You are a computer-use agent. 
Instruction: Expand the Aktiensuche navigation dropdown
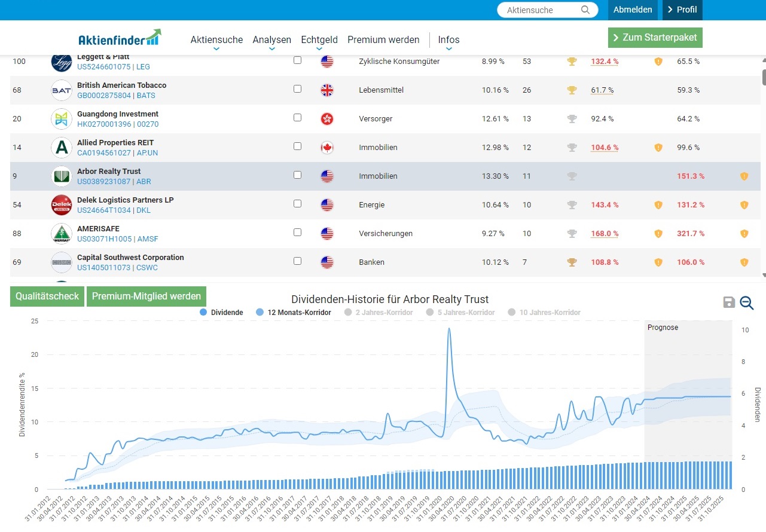click(216, 40)
